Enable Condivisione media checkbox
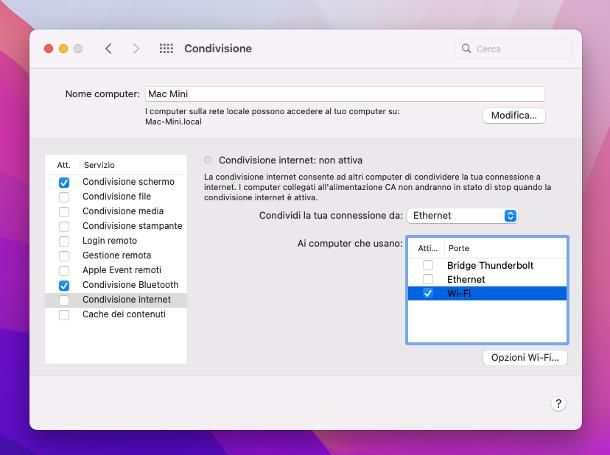610x455 pixels. (64, 212)
